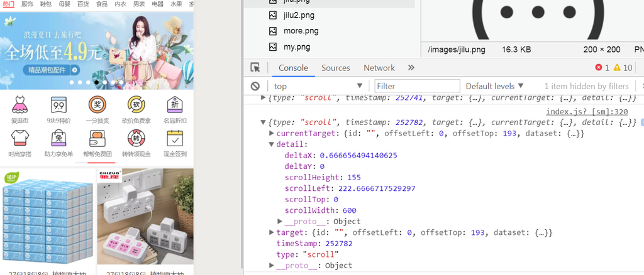This screenshot has height=275, width=644.
Task: Click the scrollLeft value 222.6666717529297
Action: pyautogui.click(x=377, y=188)
